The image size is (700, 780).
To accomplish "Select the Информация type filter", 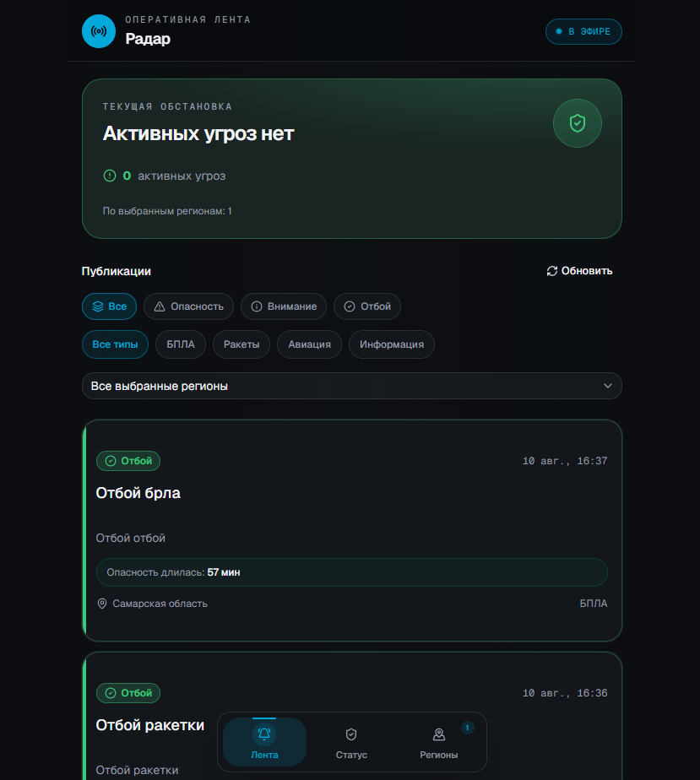I will [x=392, y=344].
